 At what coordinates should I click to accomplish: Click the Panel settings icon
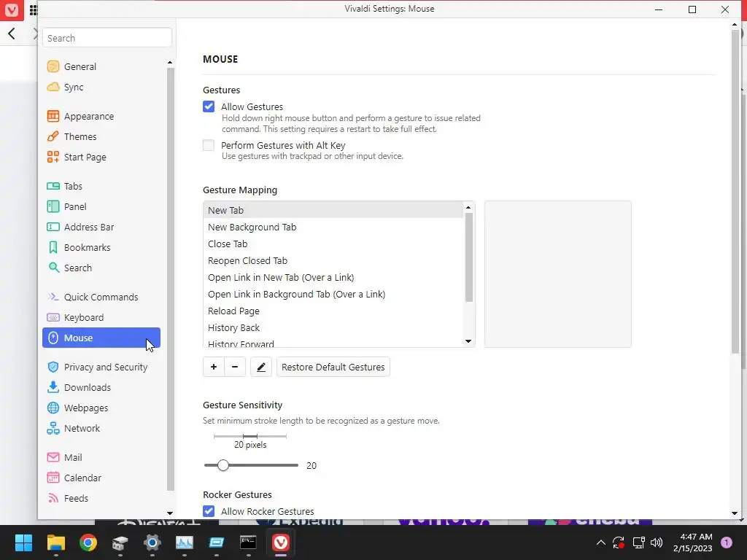(53, 206)
